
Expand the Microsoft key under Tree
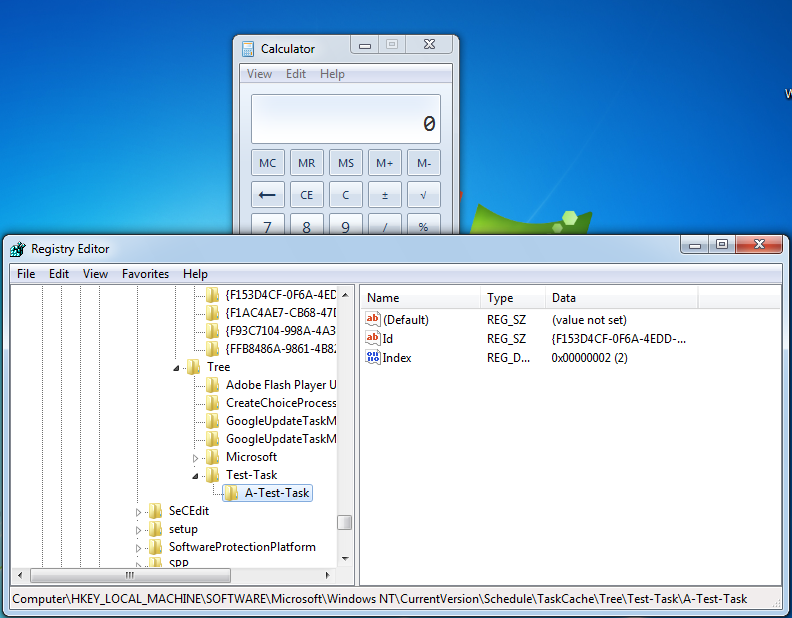[x=196, y=457]
